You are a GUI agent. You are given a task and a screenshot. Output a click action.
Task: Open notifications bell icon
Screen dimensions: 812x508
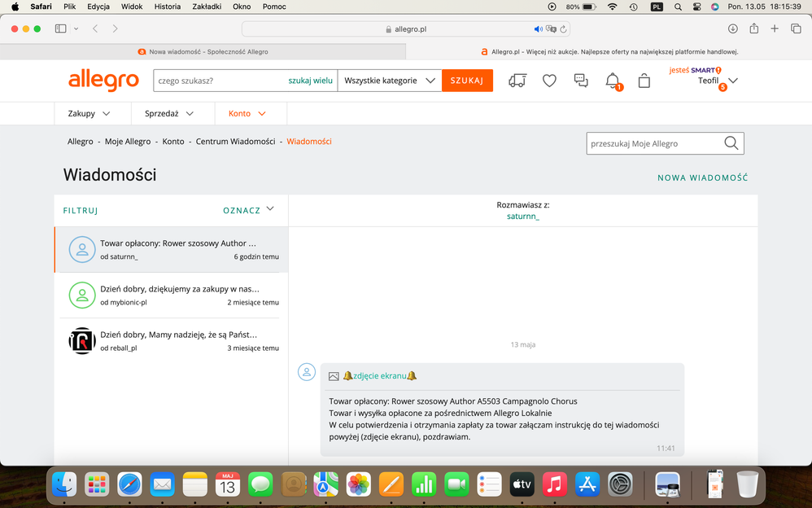point(613,81)
